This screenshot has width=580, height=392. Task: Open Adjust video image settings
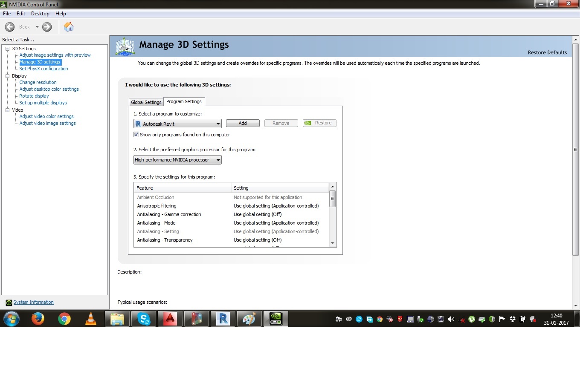click(x=48, y=123)
